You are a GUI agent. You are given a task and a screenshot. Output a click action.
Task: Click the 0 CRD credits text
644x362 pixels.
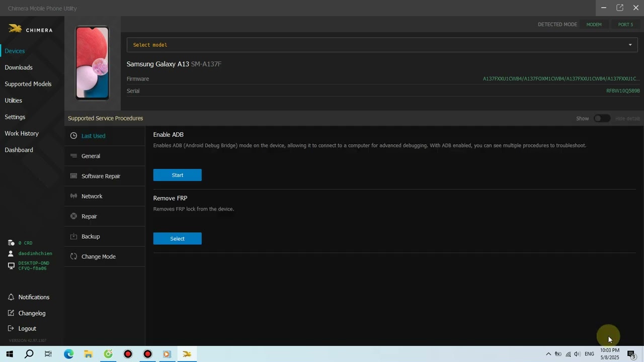point(25,243)
